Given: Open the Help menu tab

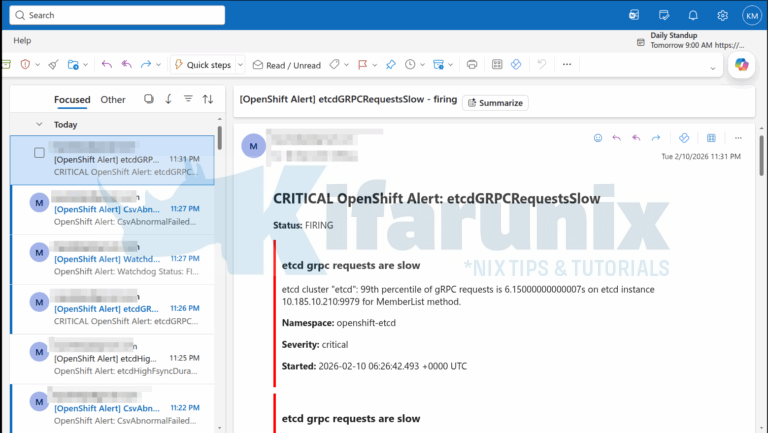Looking at the screenshot, I should (x=22, y=40).
